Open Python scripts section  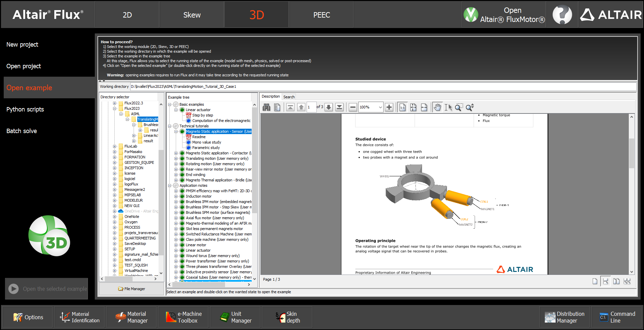25,109
